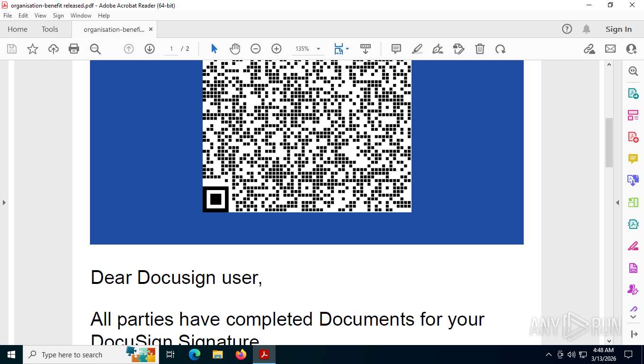The image size is (644, 364).
Task: Go to previous page arrow
Action: [129, 49]
